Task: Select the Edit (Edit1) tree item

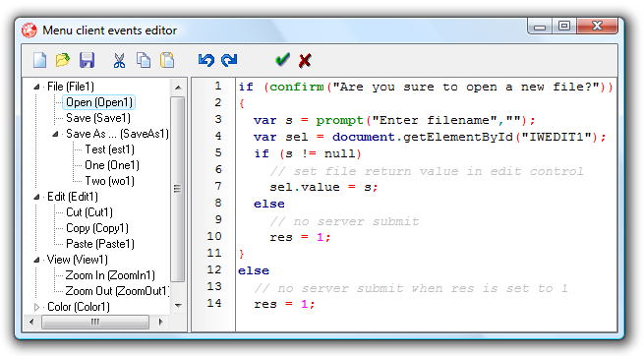Action: pos(73,197)
